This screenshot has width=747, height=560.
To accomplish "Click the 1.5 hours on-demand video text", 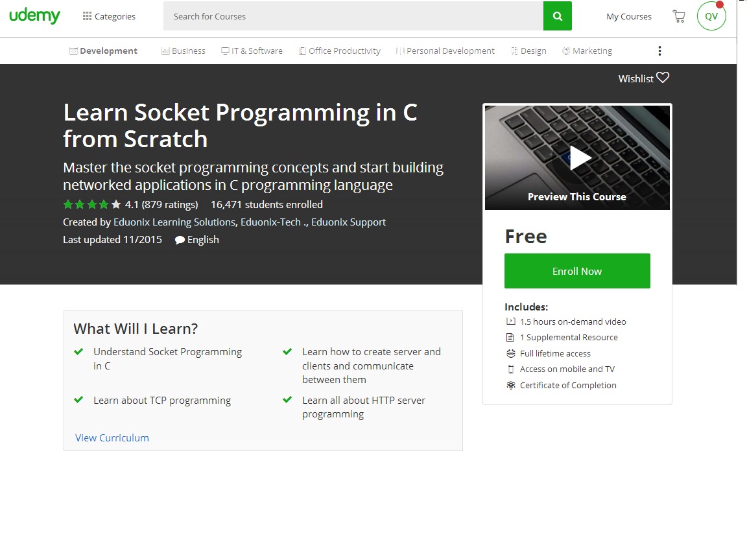I will coord(573,321).
